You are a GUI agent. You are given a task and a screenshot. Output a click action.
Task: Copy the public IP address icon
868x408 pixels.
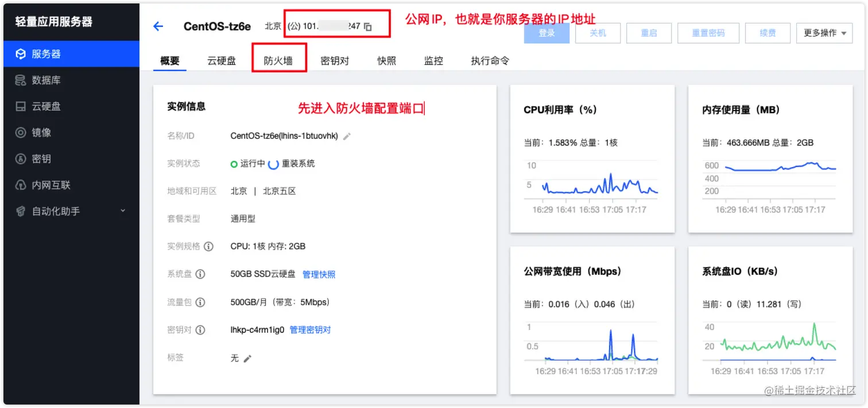coord(368,27)
